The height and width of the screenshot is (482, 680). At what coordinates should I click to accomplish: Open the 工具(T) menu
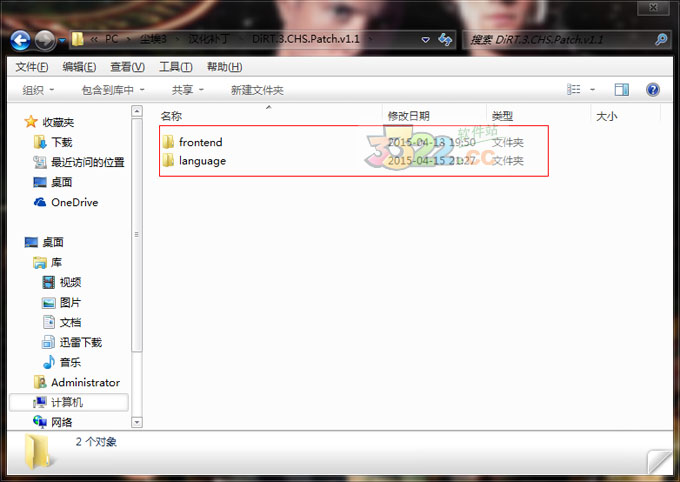coord(176,67)
